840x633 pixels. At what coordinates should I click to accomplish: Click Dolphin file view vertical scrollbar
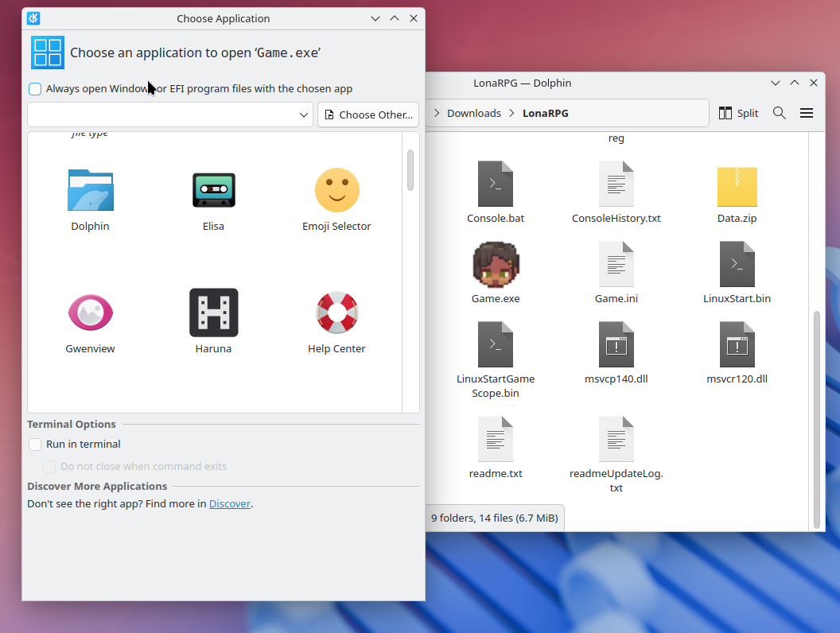(817, 419)
